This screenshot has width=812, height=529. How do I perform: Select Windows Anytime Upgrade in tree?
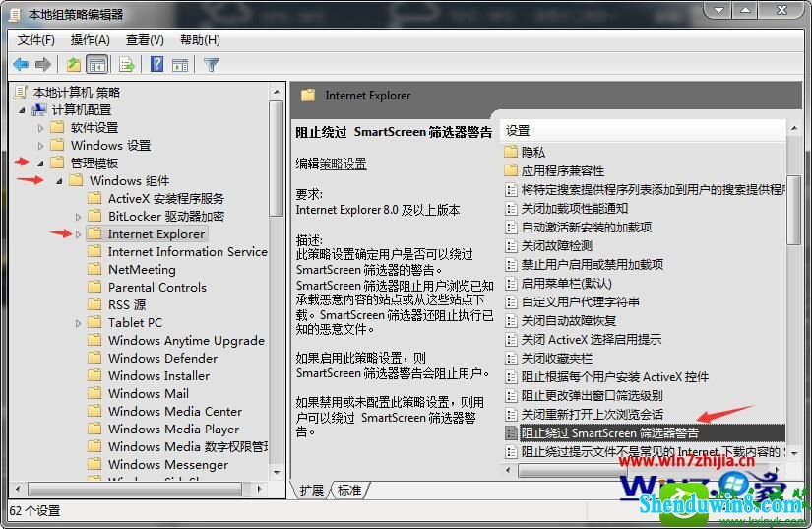(186, 341)
